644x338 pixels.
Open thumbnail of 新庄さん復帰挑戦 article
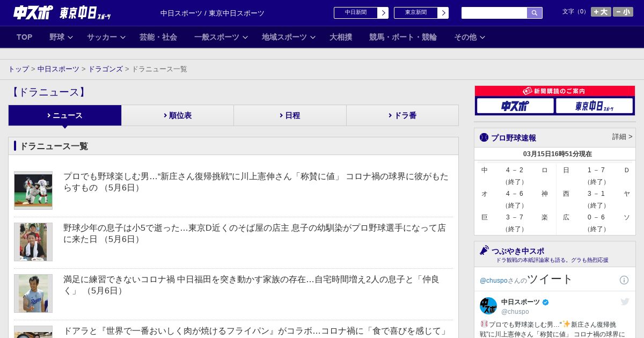point(33,190)
